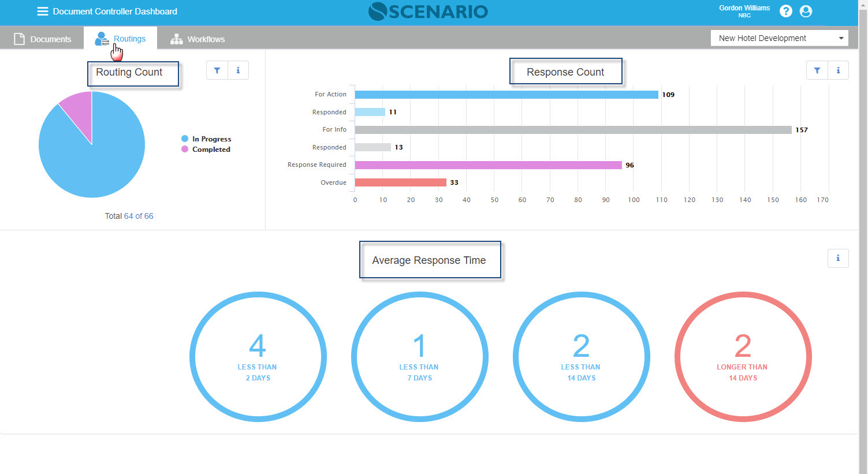Open the Response Count info icon
This screenshot has height=474, width=868.
[838, 70]
